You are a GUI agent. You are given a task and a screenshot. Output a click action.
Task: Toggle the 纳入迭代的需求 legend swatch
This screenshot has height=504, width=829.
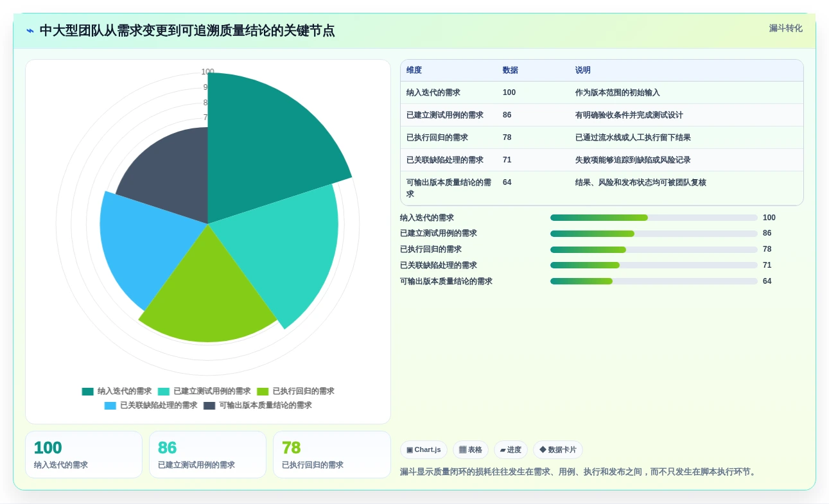click(88, 392)
